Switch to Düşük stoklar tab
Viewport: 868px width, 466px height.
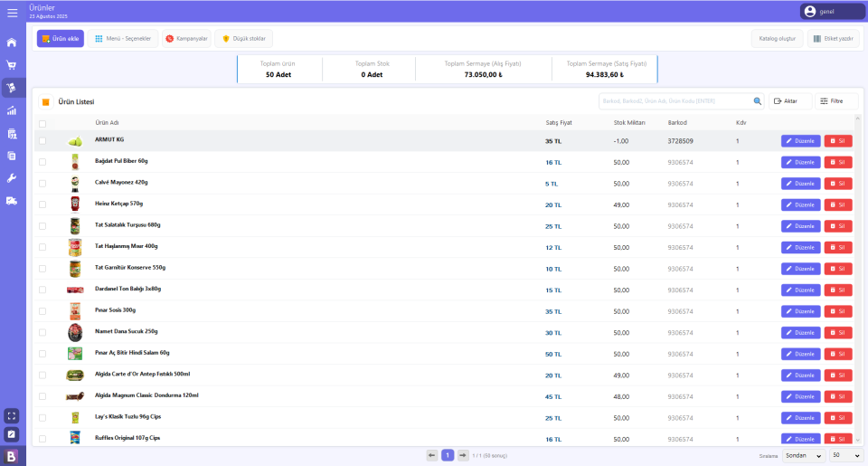point(243,39)
